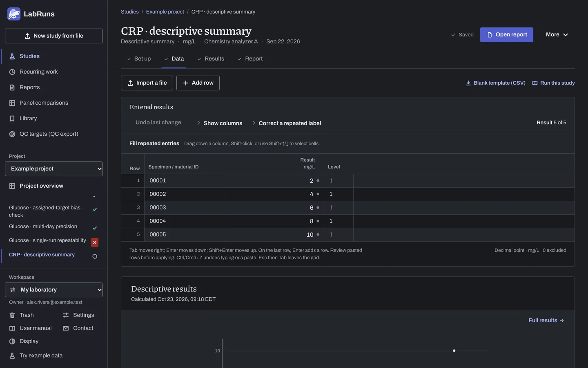Open the User manual
The width and height of the screenshot is (588, 368).
(31, 328)
